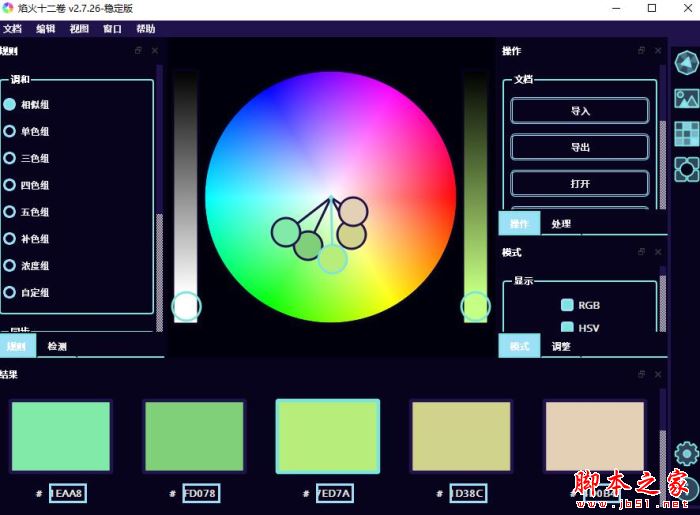Close the 模式 panel
This screenshot has width=700, height=515.
pyautogui.click(x=658, y=252)
